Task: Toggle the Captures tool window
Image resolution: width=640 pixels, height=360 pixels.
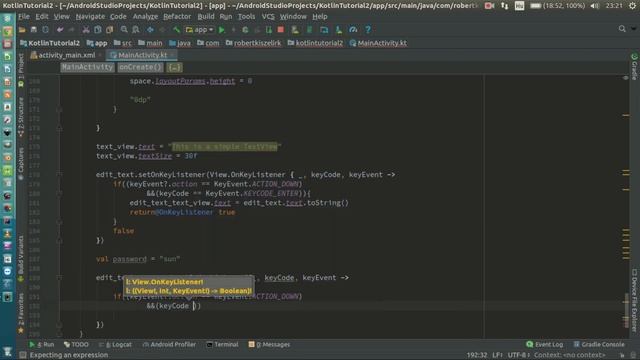Action: point(21,164)
